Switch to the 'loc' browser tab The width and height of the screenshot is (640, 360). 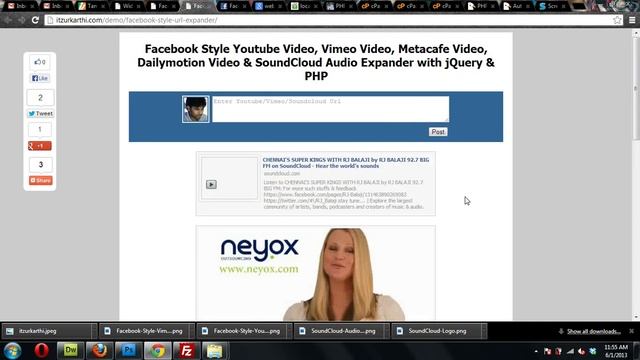pyautogui.click(x=305, y=6)
